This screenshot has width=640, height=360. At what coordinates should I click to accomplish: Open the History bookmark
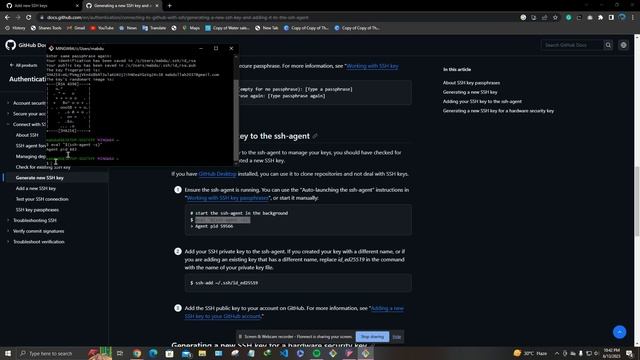15,28
